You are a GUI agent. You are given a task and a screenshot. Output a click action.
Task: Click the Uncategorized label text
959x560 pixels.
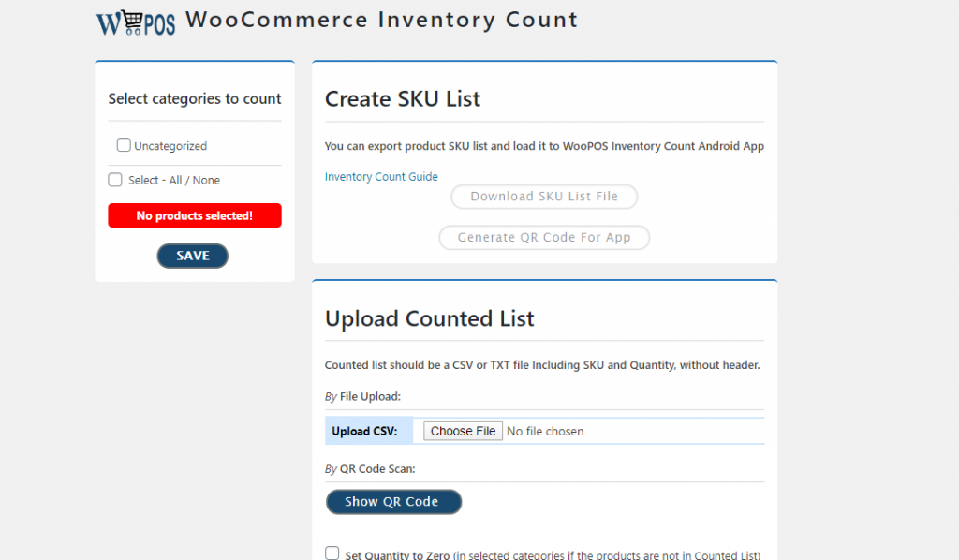click(170, 146)
